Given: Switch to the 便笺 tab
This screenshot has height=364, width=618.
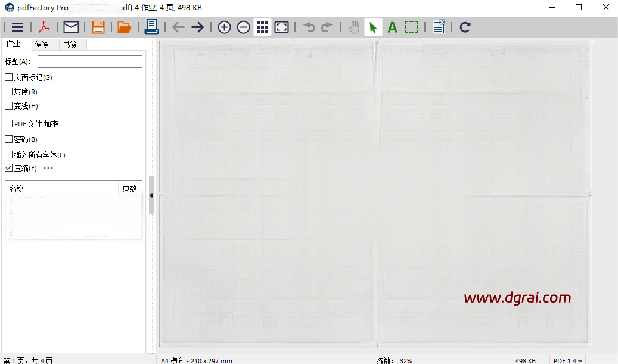Looking at the screenshot, I should pos(42,45).
